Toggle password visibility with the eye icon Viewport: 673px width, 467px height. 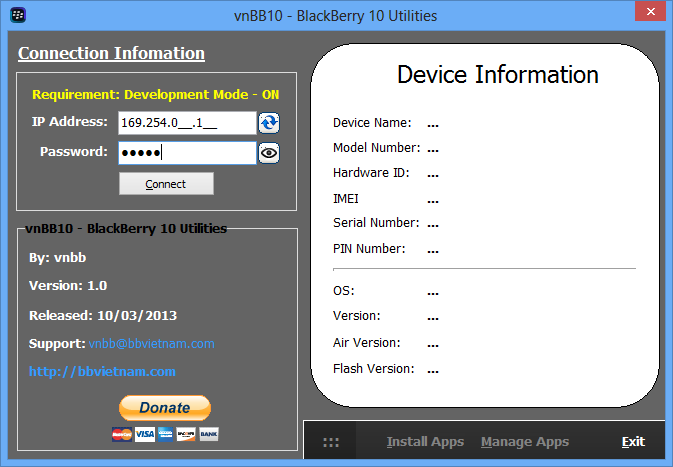coord(269,153)
